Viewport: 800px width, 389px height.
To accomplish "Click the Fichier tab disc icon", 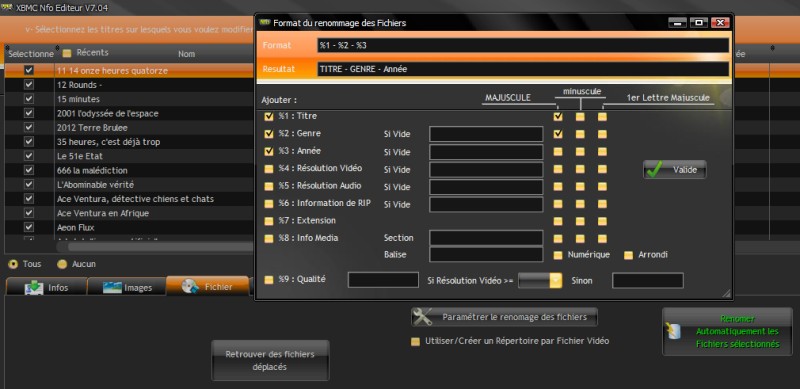I will pos(190,287).
